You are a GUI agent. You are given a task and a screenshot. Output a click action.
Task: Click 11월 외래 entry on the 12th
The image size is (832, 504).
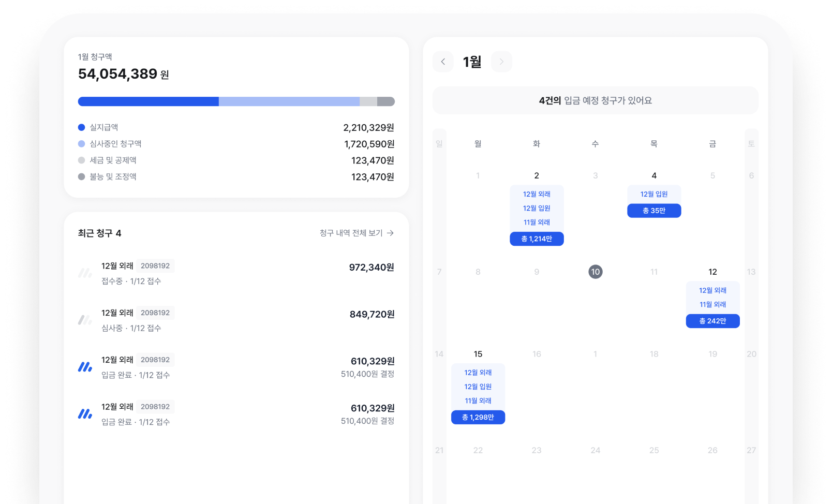click(x=712, y=304)
